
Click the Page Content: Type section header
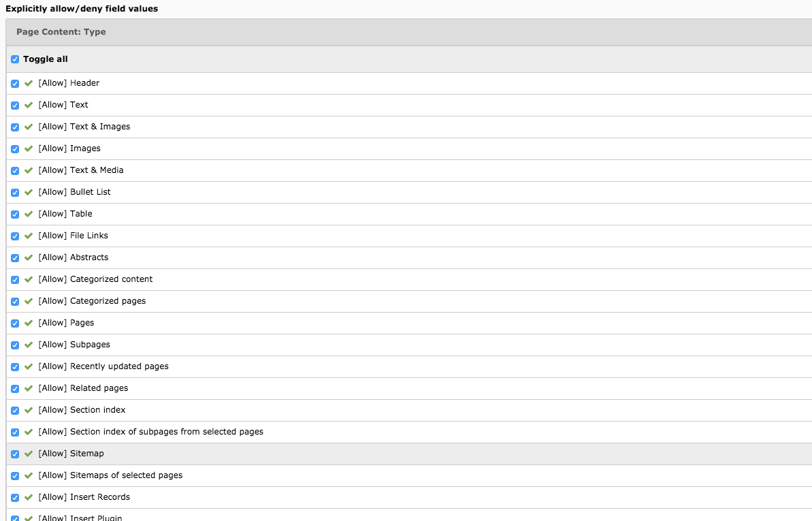pos(409,32)
